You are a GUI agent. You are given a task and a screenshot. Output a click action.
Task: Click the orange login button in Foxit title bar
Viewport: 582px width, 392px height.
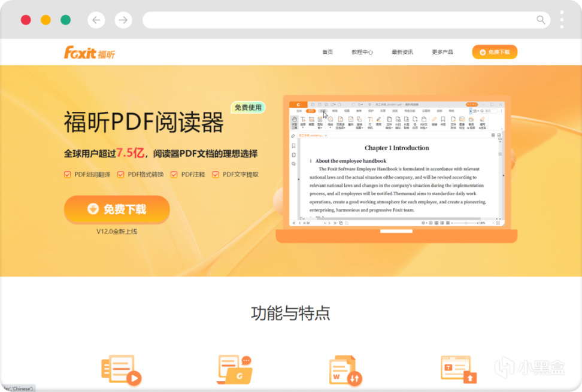point(472,105)
